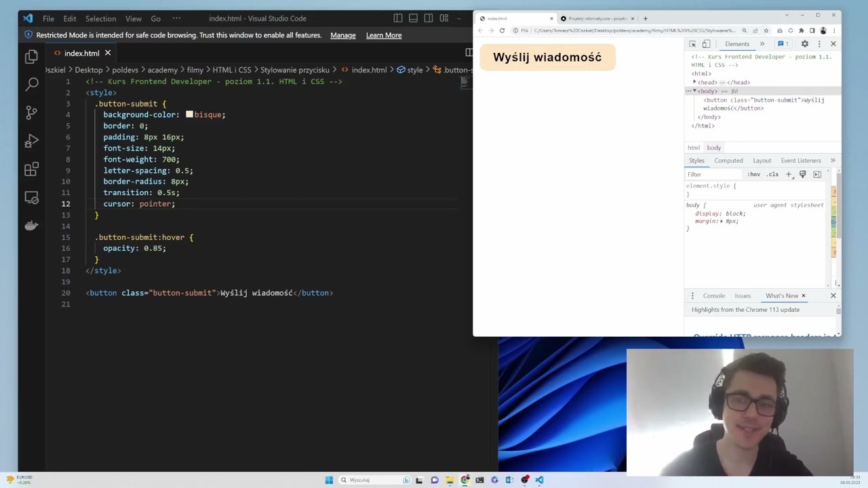Switch to the Layout tab
Viewport: 868px width, 488px height.
[762, 161]
